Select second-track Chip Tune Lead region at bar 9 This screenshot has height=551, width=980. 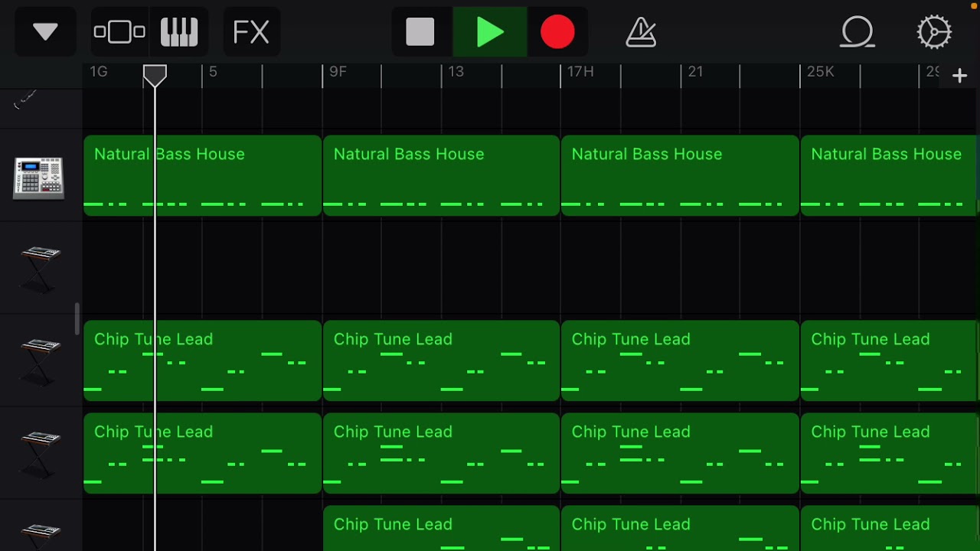[441, 453]
